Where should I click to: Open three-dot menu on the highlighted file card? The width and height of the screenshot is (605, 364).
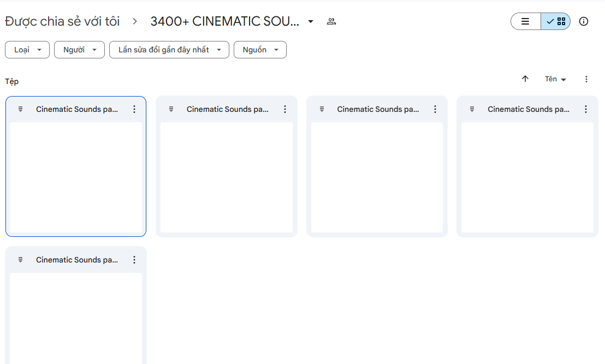[x=134, y=109]
